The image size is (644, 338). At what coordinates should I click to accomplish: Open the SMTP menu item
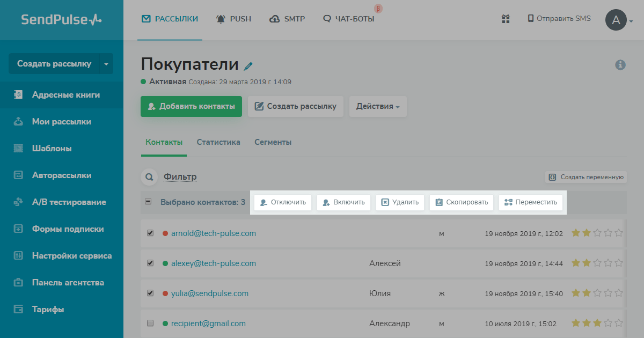[x=287, y=19]
